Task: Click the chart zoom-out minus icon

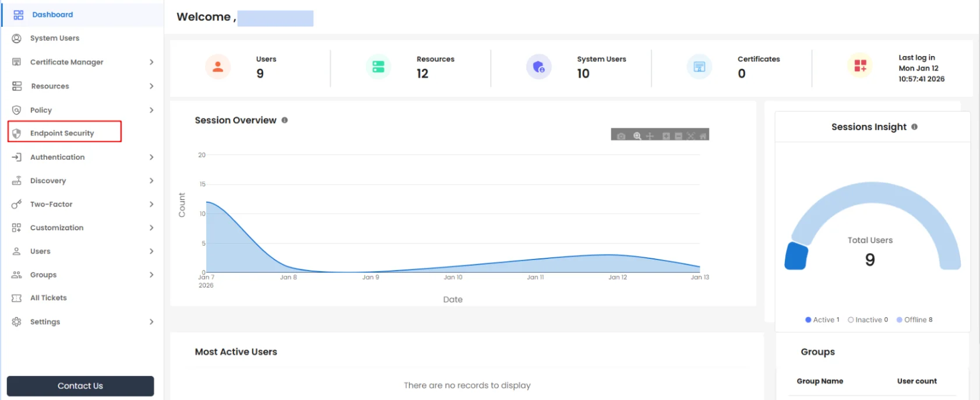Action: [x=678, y=136]
